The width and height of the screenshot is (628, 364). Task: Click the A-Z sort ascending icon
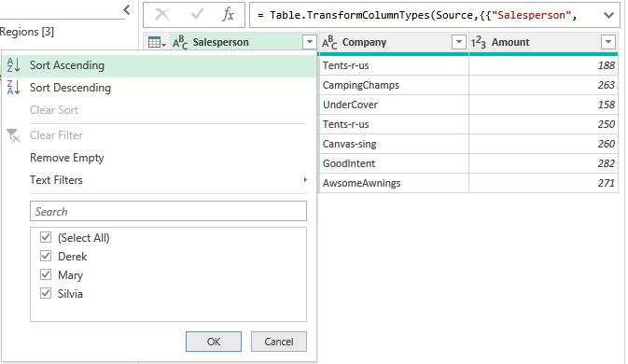tap(13, 65)
